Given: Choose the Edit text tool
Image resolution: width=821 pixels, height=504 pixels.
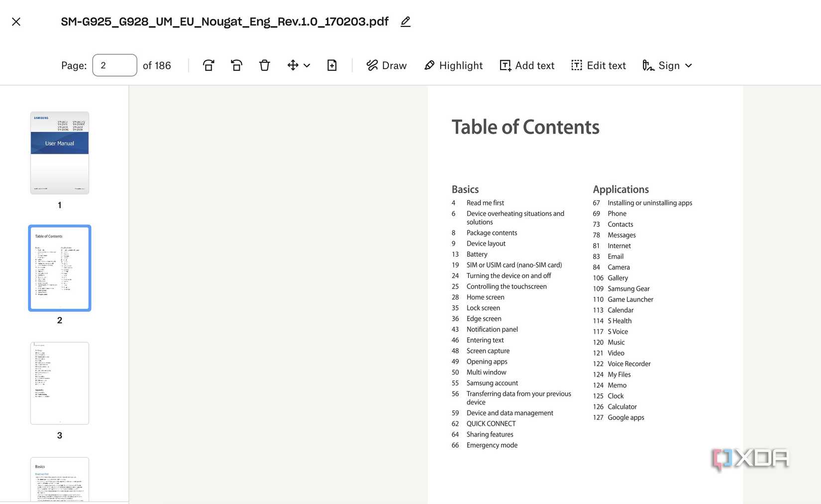Looking at the screenshot, I should (x=599, y=65).
